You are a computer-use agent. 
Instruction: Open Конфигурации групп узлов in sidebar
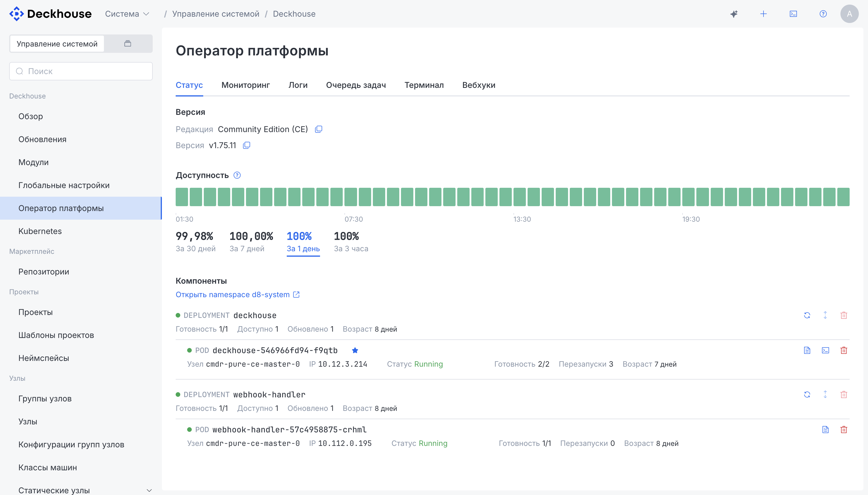point(81,445)
